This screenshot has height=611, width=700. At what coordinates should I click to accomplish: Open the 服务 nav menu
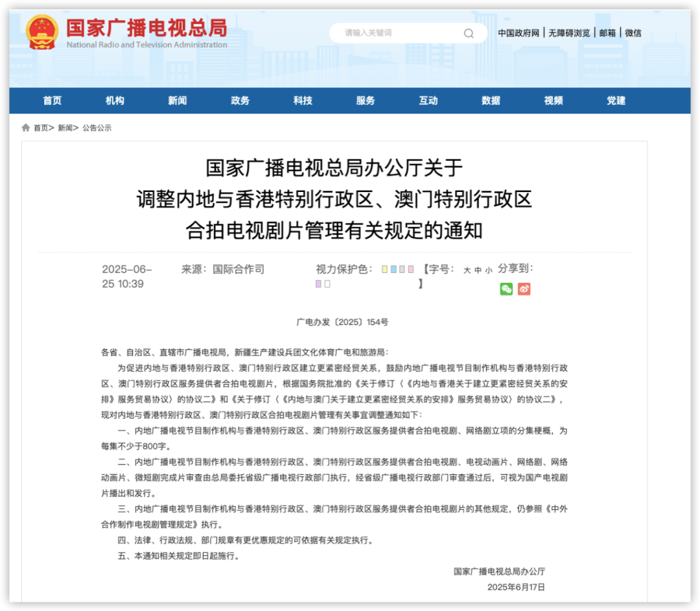point(365,101)
